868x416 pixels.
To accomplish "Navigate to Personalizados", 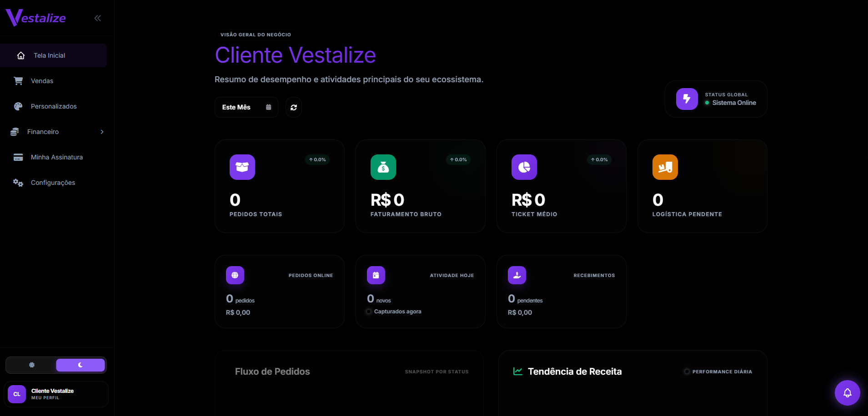I will [x=54, y=106].
